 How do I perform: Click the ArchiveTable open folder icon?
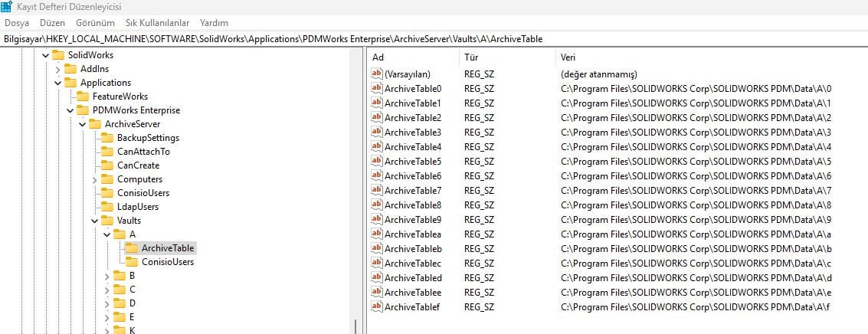131,248
